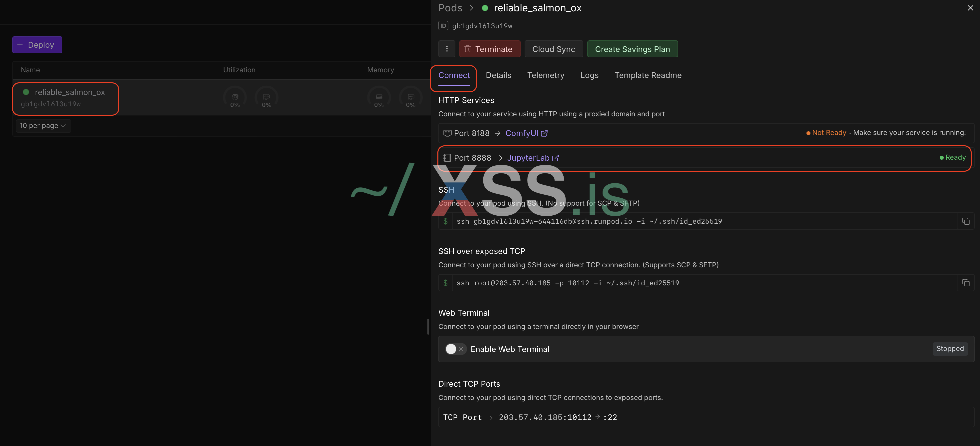Select the reliable_salmon_ox pod row

65,97
